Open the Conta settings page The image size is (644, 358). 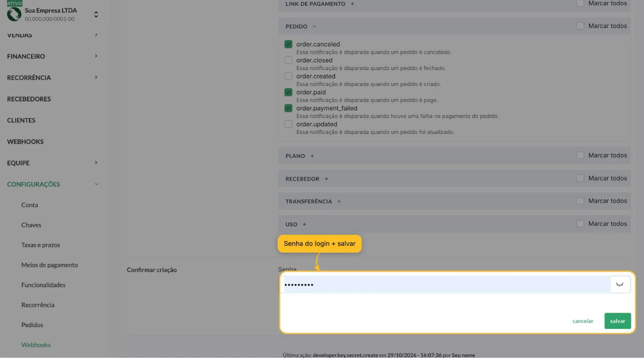[30, 205]
